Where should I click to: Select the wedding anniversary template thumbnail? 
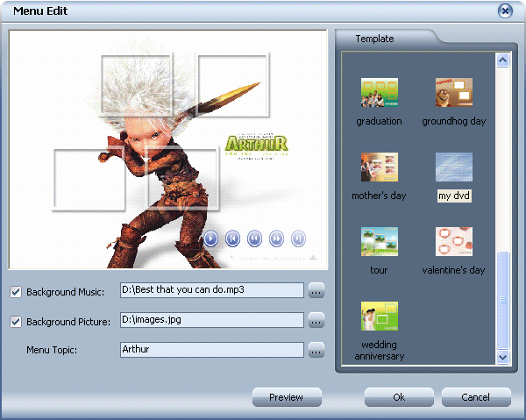click(380, 316)
